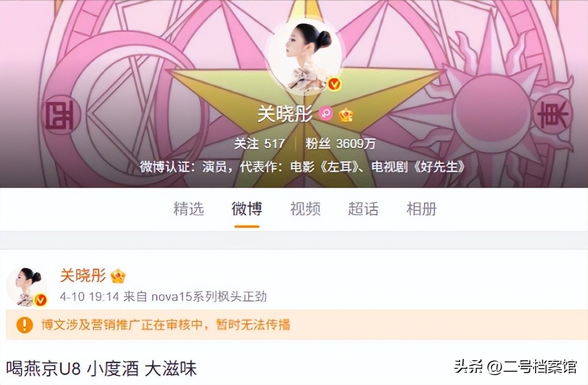588x385 pixels.
Task: Click the post text 喝燕京U8 小度酒 大滋味
Action: pos(101,369)
